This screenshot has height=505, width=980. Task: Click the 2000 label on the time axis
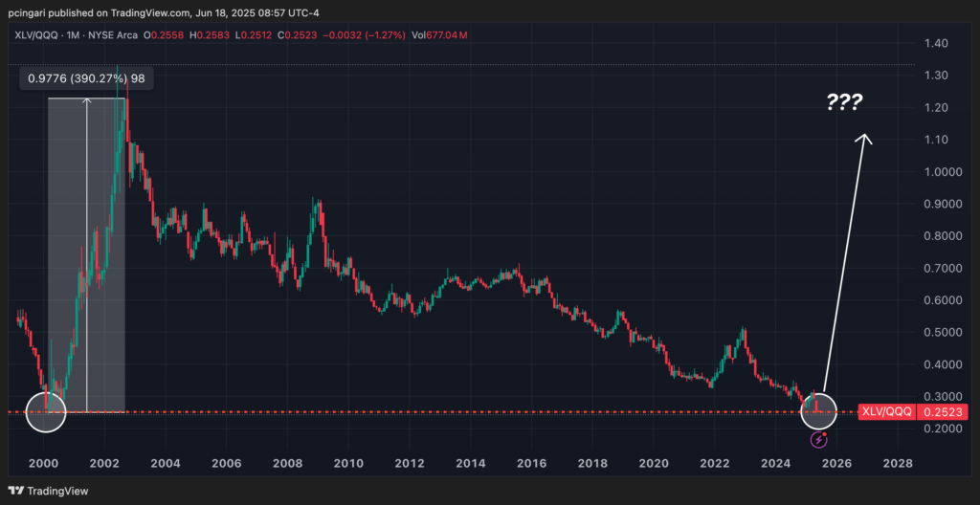pyautogui.click(x=43, y=465)
